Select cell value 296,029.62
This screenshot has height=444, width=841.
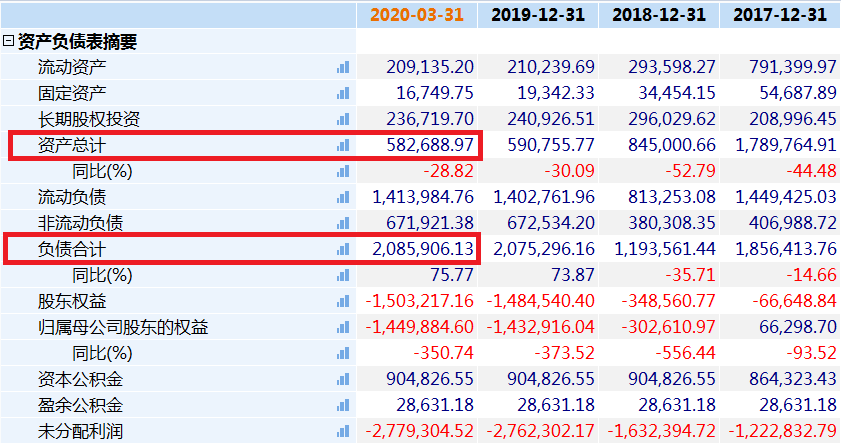click(x=672, y=119)
